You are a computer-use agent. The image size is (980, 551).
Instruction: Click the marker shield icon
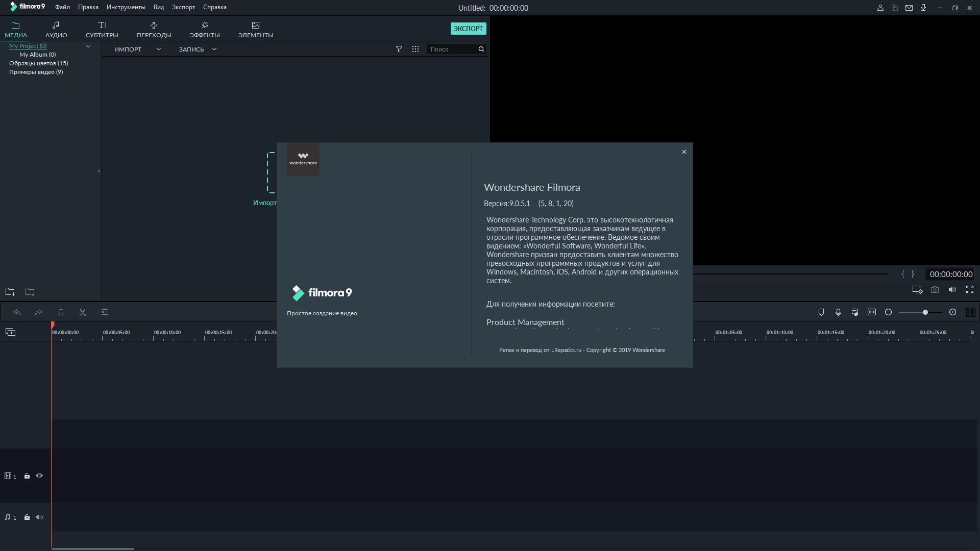click(x=821, y=312)
